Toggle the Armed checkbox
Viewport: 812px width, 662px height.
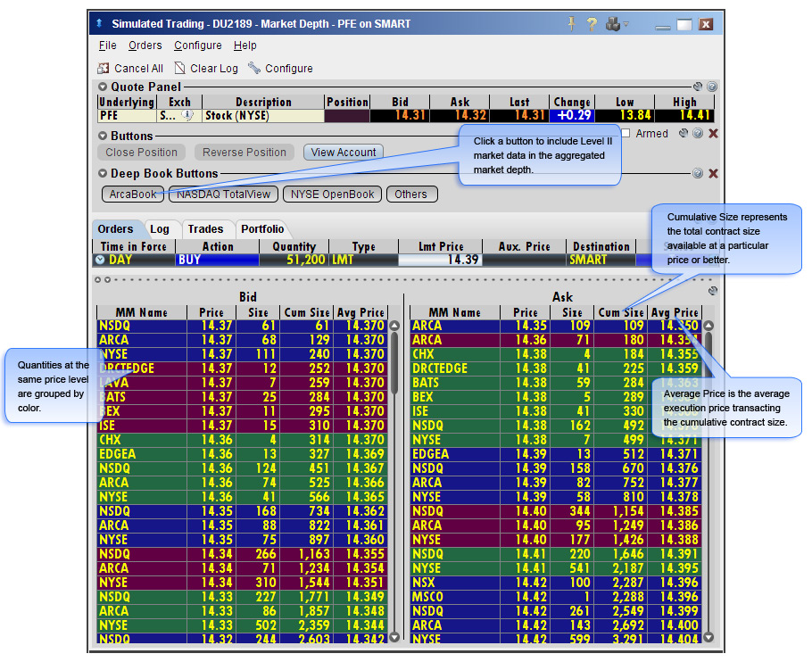coord(626,134)
